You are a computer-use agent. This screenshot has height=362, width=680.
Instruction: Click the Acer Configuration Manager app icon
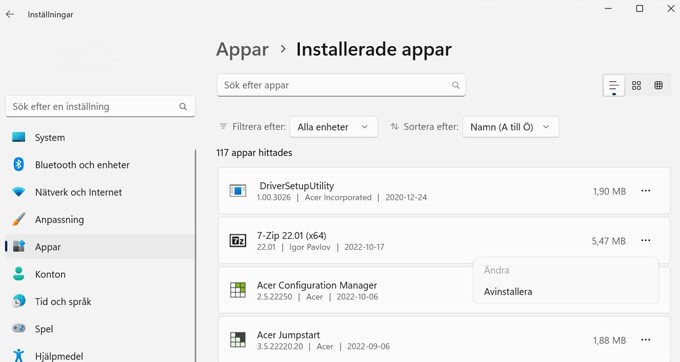238,290
